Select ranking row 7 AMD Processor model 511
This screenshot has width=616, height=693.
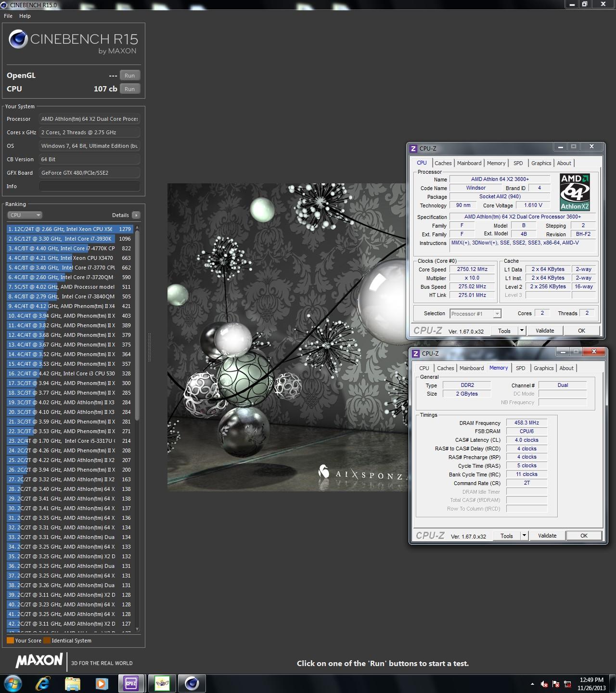point(69,287)
